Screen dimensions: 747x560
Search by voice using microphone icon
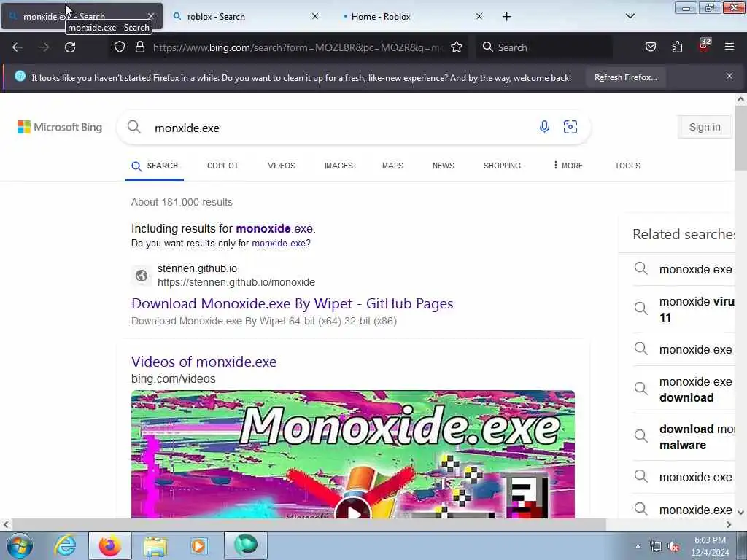(x=544, y=127)
